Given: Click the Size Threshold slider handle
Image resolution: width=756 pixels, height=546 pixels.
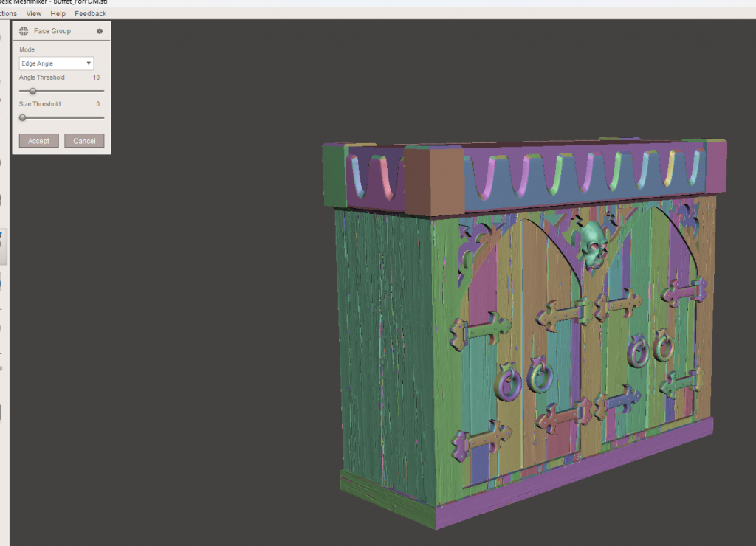Looking at the screenshot, I should [x=22, y=117].
